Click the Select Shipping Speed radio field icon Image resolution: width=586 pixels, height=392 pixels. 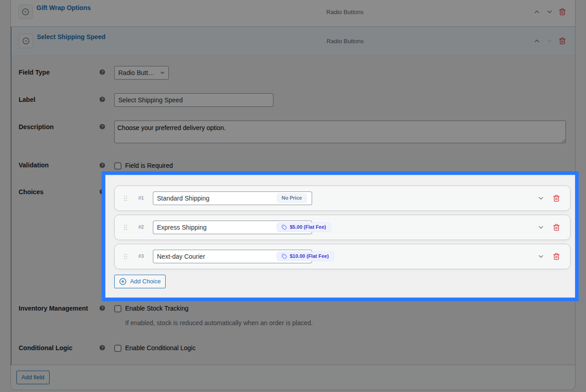pyautogui.click(x=26, y=41)
